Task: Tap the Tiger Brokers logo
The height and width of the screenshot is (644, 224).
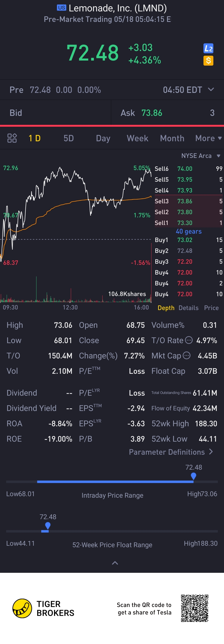Action: [x=43, y=608]
